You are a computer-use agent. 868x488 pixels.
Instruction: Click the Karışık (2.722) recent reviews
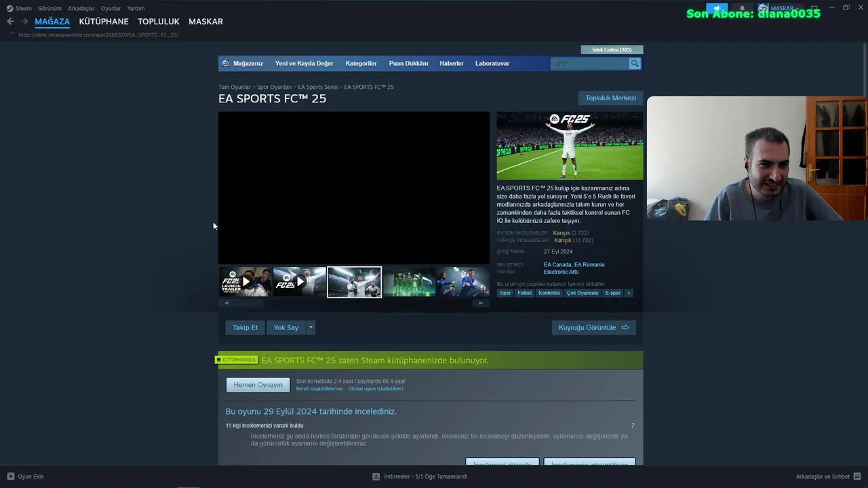570,233
